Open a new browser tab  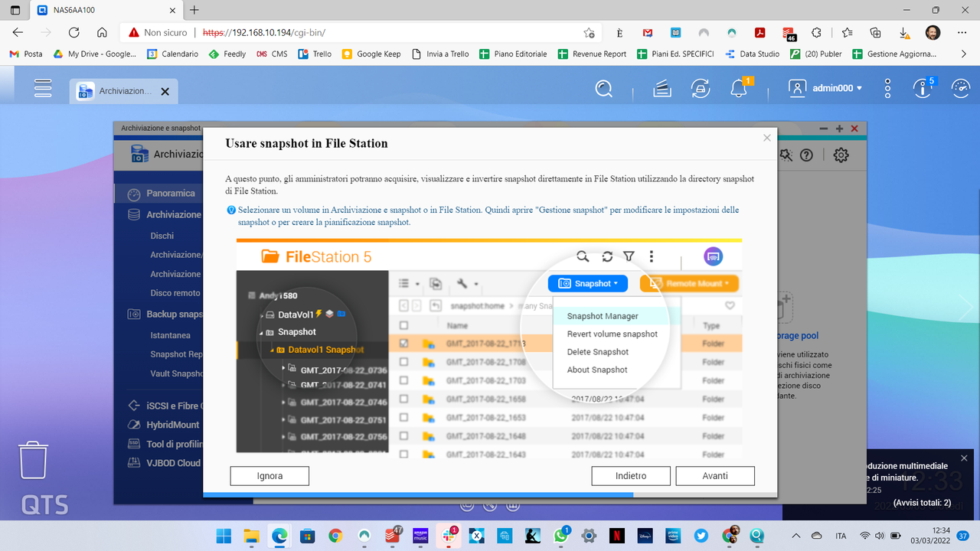click(194, 10)
